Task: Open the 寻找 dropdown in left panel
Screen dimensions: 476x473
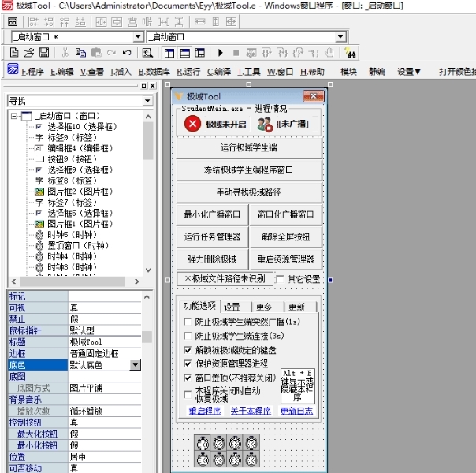Action: [147, 101]
